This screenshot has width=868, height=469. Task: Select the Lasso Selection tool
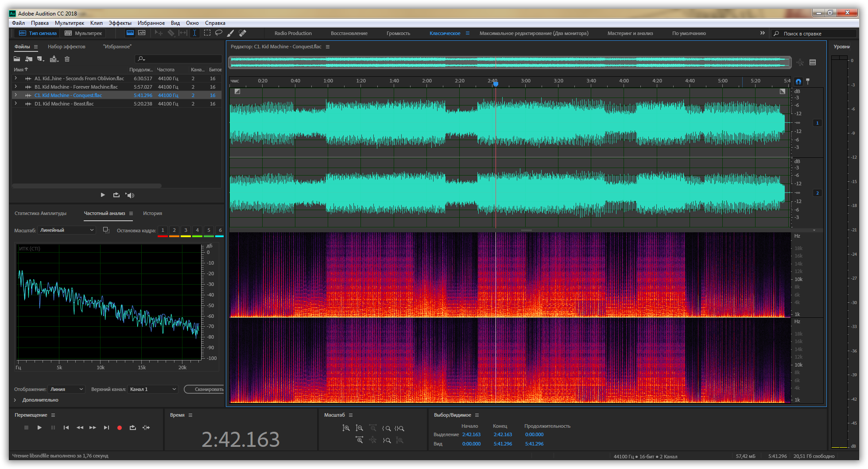[x=219, y=33]
